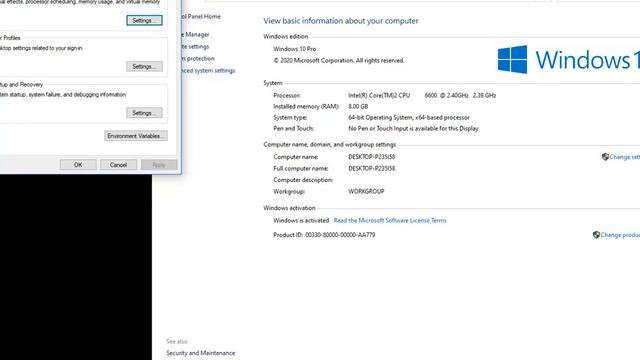Select Product ID 00330-80000-00000-AA779

pos(324,235)
